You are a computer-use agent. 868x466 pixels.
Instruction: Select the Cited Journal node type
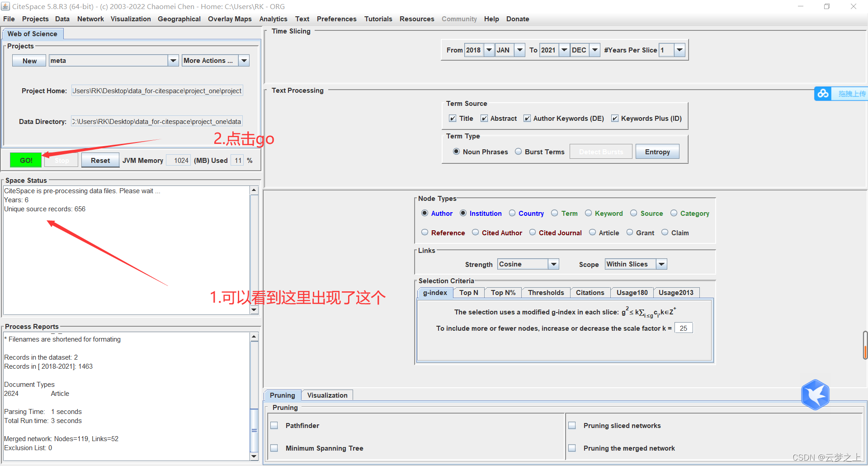pos(533,233)
